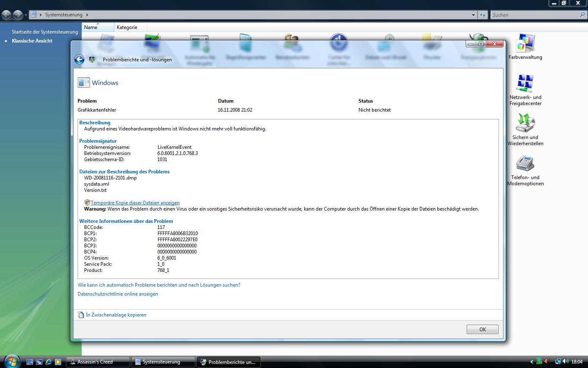
Task: Click OK to close the problem report
Action: pos(483,330)
